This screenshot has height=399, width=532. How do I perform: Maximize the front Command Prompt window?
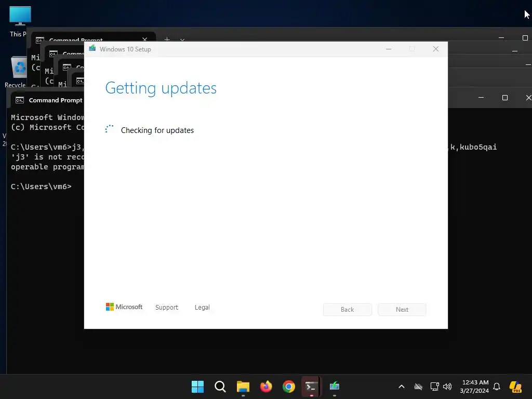coord(505,98)
